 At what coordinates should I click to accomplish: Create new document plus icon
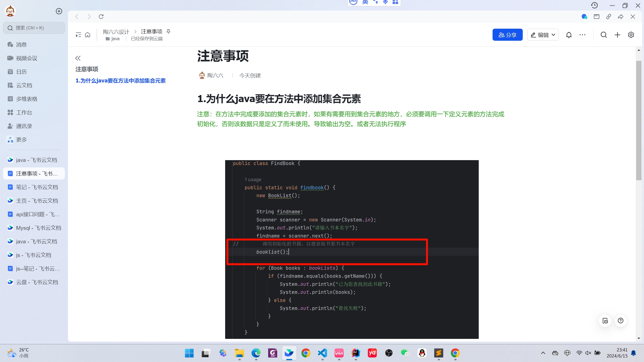617,35
